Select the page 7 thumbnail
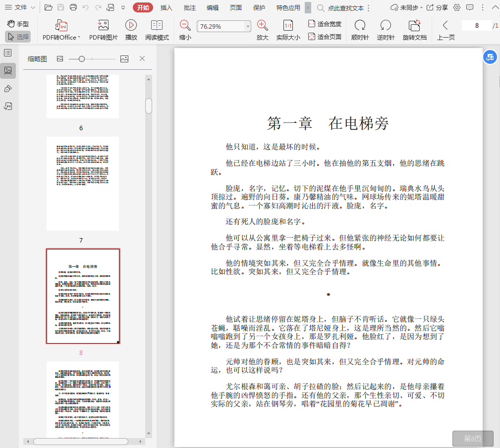 click(x=83, y=184)
